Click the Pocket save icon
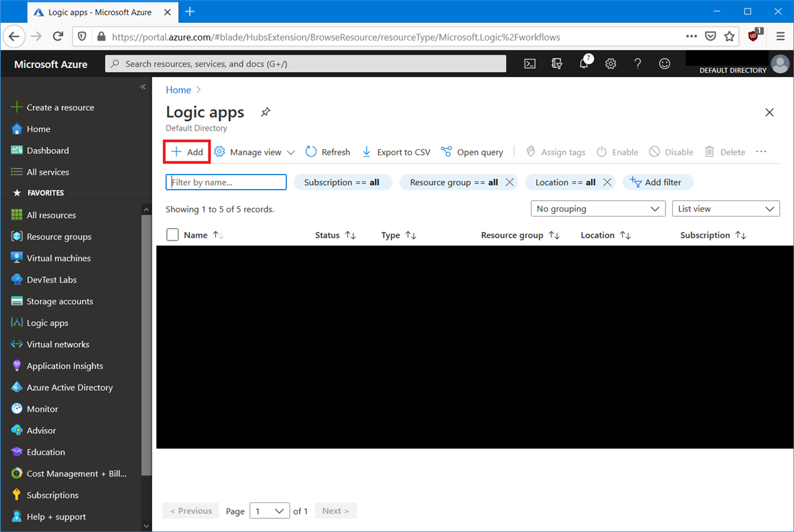 click(x=710, y=36)
